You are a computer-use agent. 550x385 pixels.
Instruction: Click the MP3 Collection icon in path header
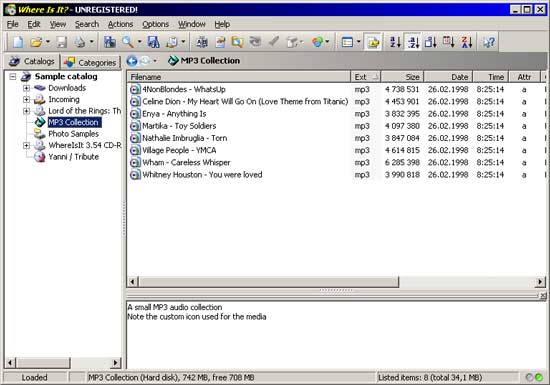click(173, 61)
